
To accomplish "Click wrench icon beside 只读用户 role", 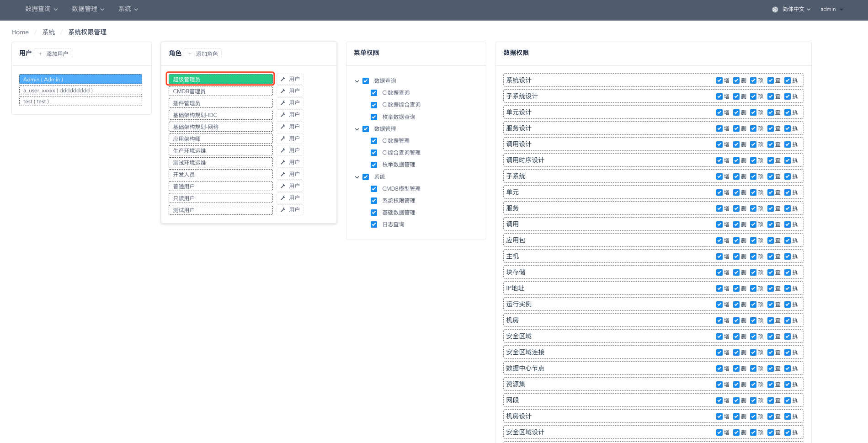I will click(x=283, y=198).
